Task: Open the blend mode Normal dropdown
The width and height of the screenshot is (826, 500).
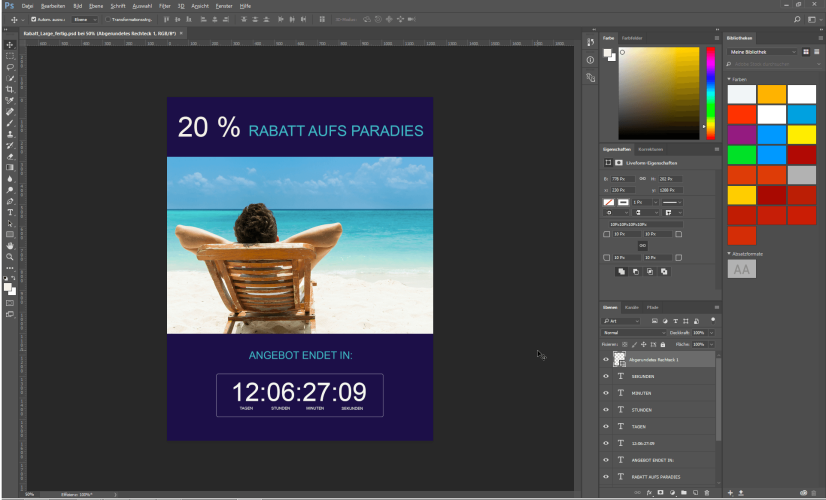Action: 634,332
